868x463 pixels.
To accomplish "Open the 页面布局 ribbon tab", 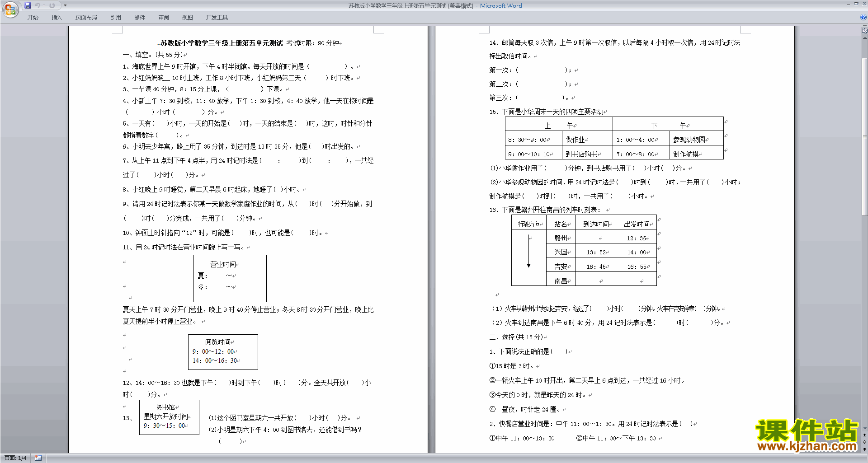I will [86, 18].
